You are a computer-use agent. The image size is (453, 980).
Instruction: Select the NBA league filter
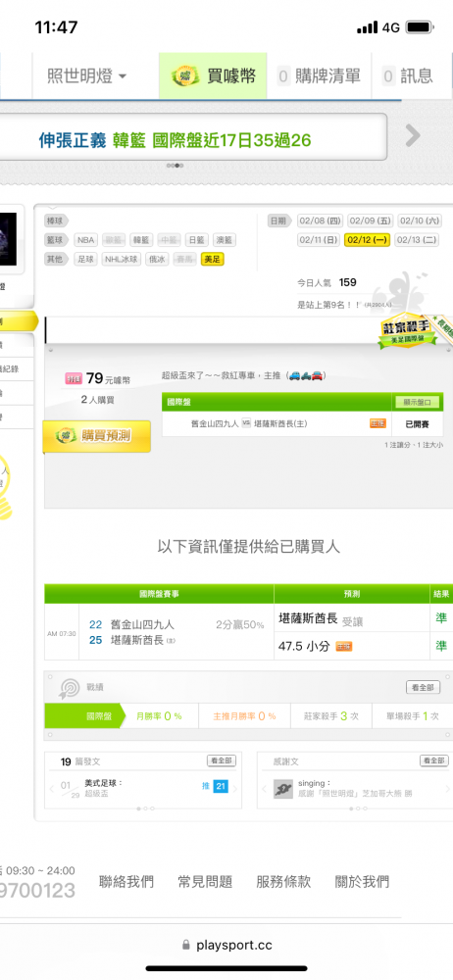86,240
